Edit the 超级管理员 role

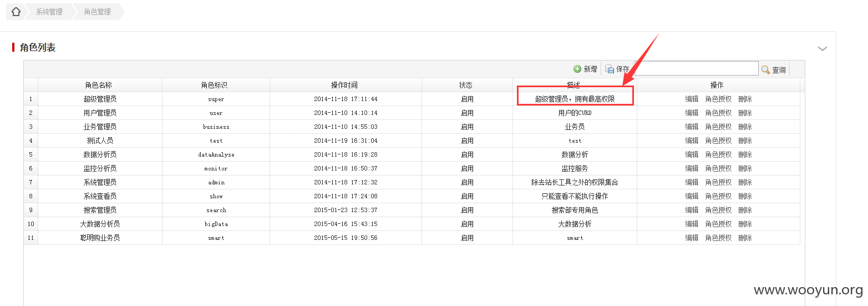(692, 99)
